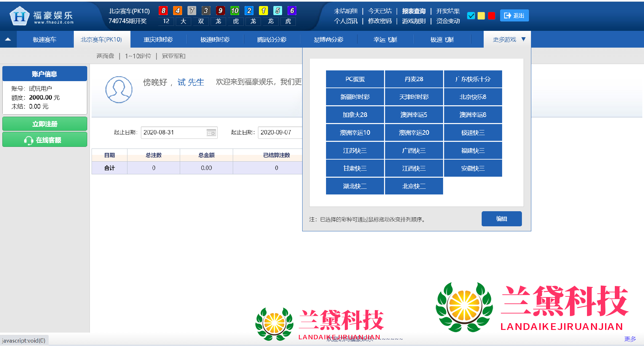Click the orange number 4 ball
Screen dimensions: 644x346
tap(177, 11)
